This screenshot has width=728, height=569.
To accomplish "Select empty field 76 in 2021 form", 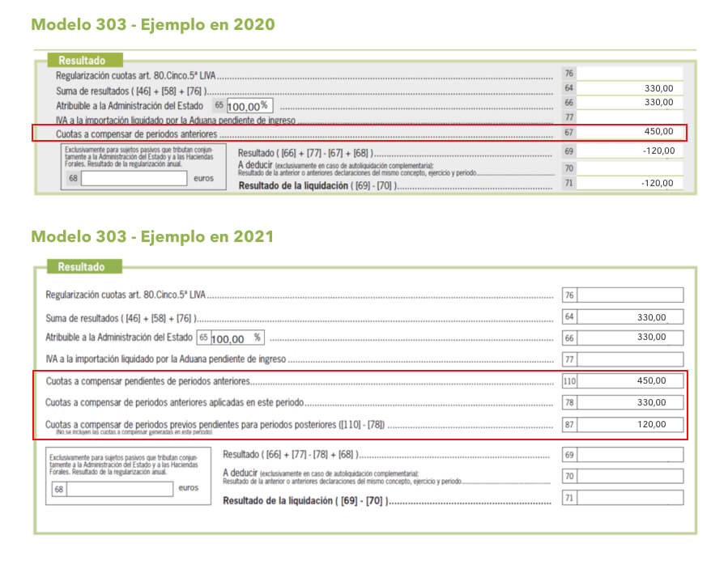I will [630, 295].
